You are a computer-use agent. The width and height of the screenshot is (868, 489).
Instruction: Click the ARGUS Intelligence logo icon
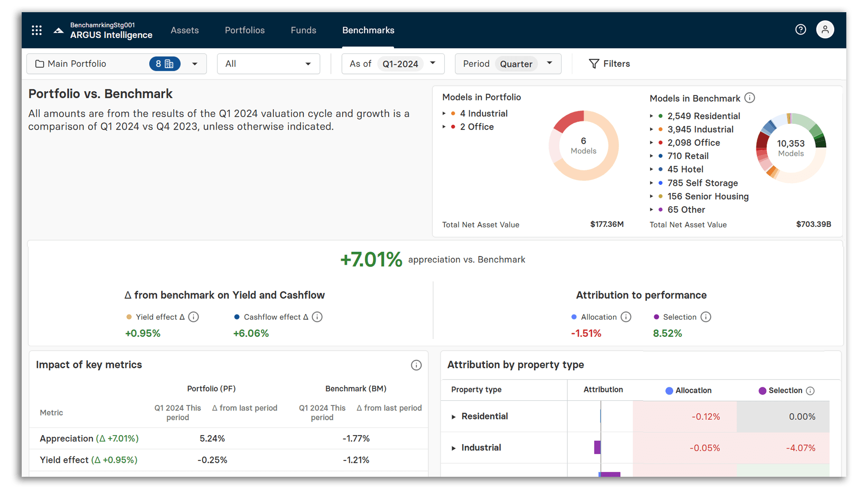(x=58, y=30)
